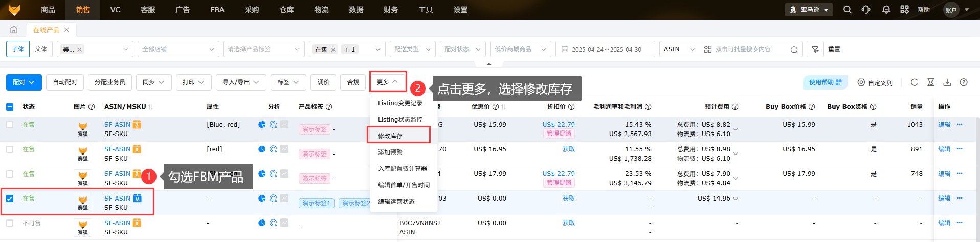The image size is (980, 242).
Task: Click the info icon next to 预计费用 header
Action: [x=735, y=107]
